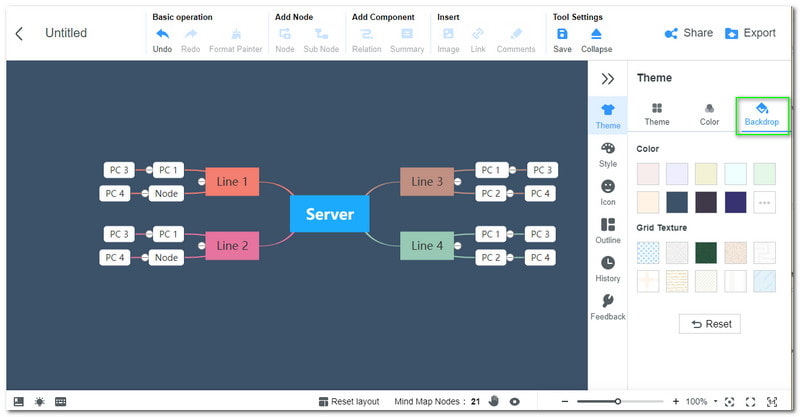800x417 pixels.
Task: Toggle the eye view icon in status bar
Action: pos(515,401)
